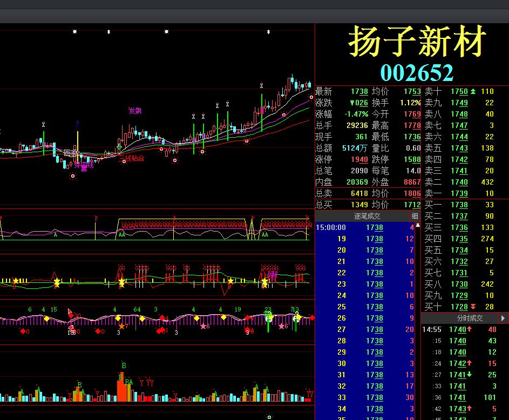
Task: Click the red up arrow on the :42 1743 trade
Action: coord(469,409)
